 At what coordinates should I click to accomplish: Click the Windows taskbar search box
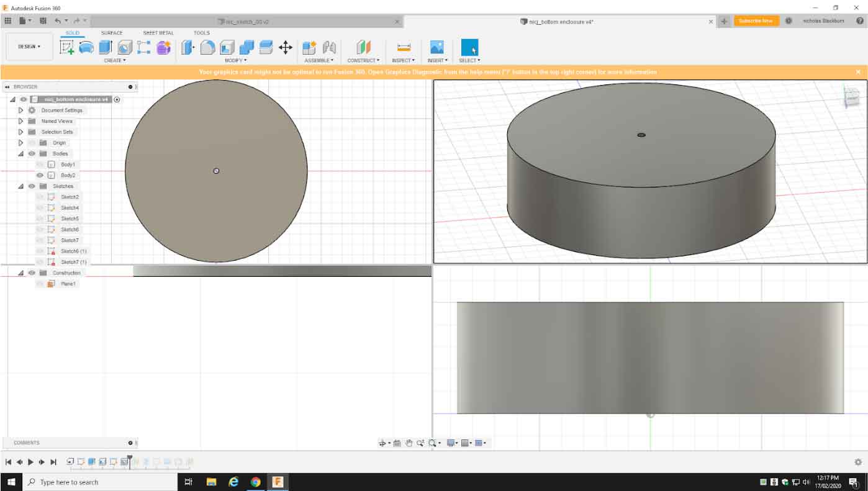click(99, 482)
